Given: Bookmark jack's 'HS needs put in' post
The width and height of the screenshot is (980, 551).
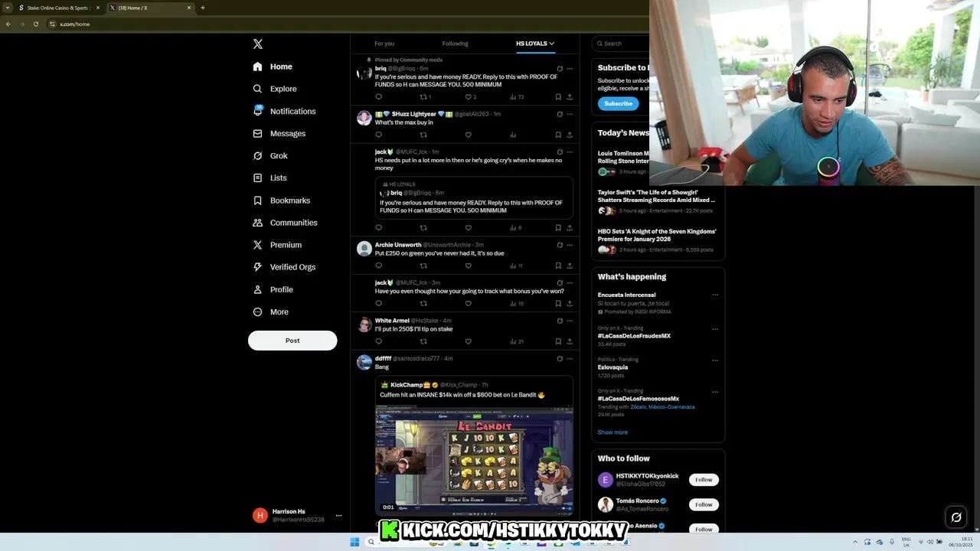Looking at the screenshot, I should pos(558,227).
